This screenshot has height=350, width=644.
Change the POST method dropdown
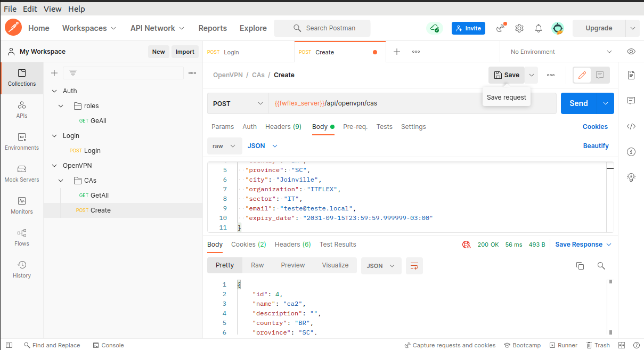click(238, 103)
